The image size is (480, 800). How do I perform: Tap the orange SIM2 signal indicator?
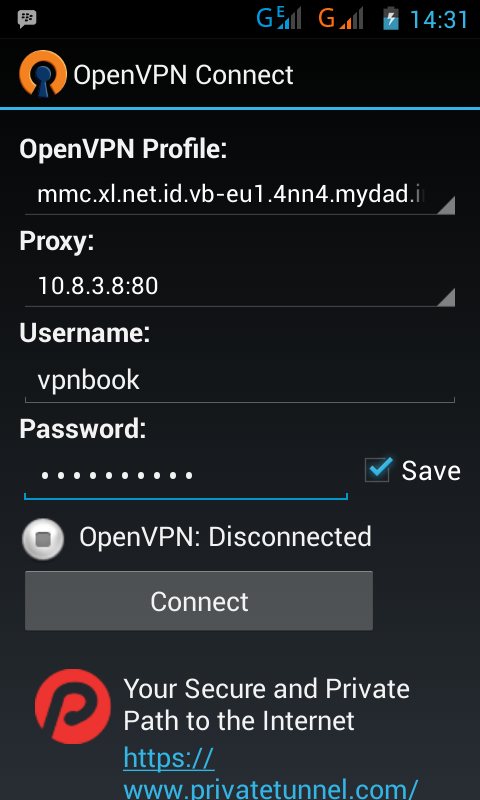[341, 19]
